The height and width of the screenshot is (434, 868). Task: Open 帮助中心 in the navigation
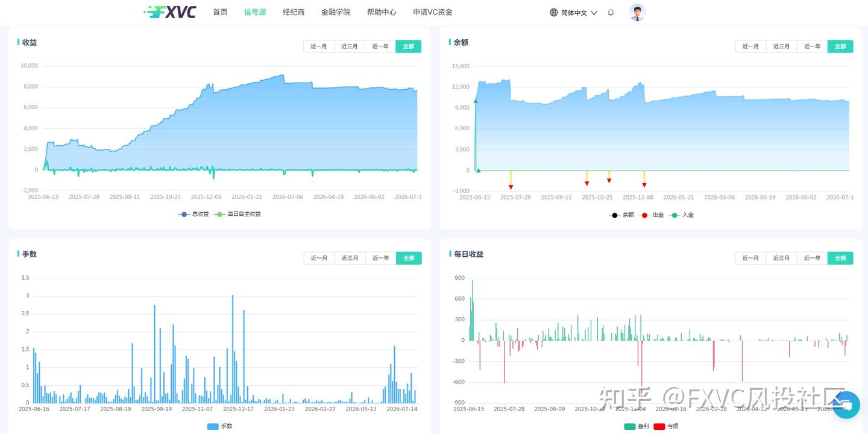(382, 12)
